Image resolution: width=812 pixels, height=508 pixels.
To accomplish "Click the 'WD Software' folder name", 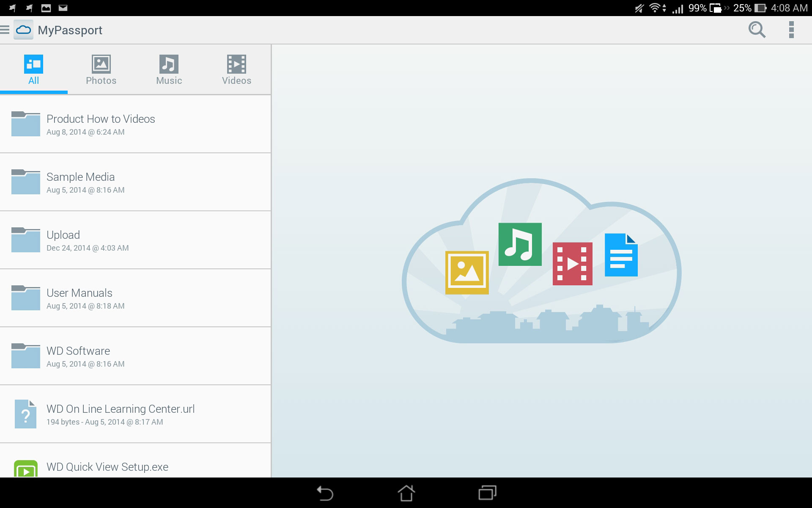I will click(78, 351).
